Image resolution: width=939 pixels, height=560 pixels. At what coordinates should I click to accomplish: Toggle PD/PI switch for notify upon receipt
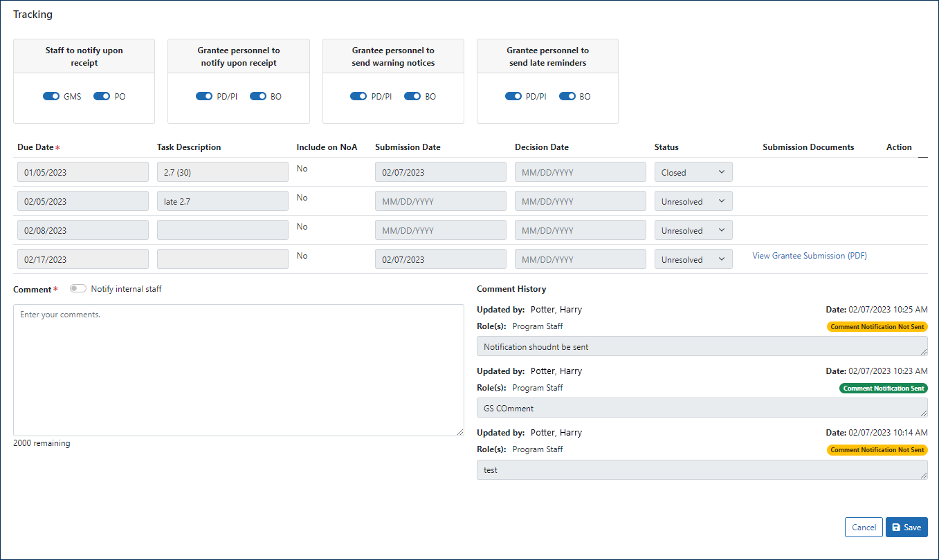(204, 97)
